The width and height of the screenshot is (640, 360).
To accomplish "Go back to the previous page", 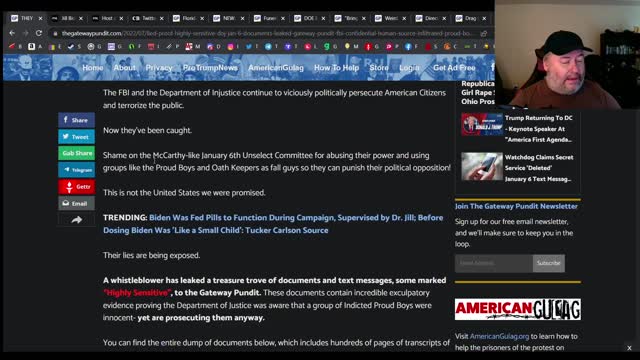I will pos(12,33).
